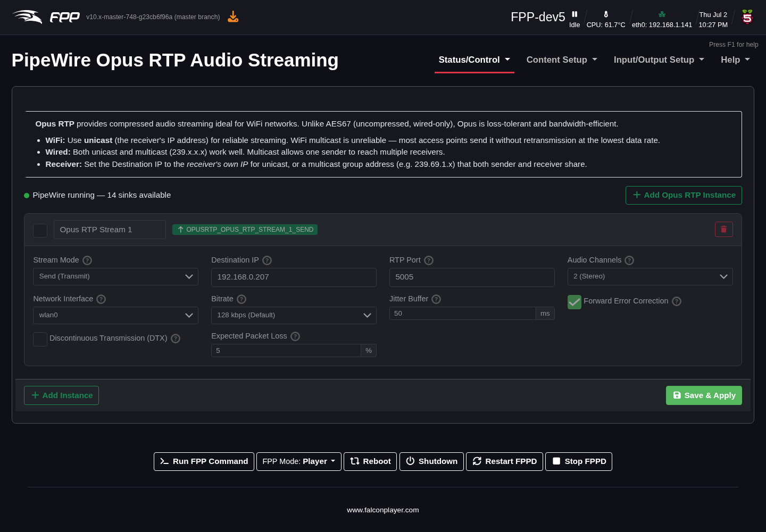The height and width of the screenshot is (532, 766).
Task: Open the Audio Channels dropdown
Action: tap(650, 276)
